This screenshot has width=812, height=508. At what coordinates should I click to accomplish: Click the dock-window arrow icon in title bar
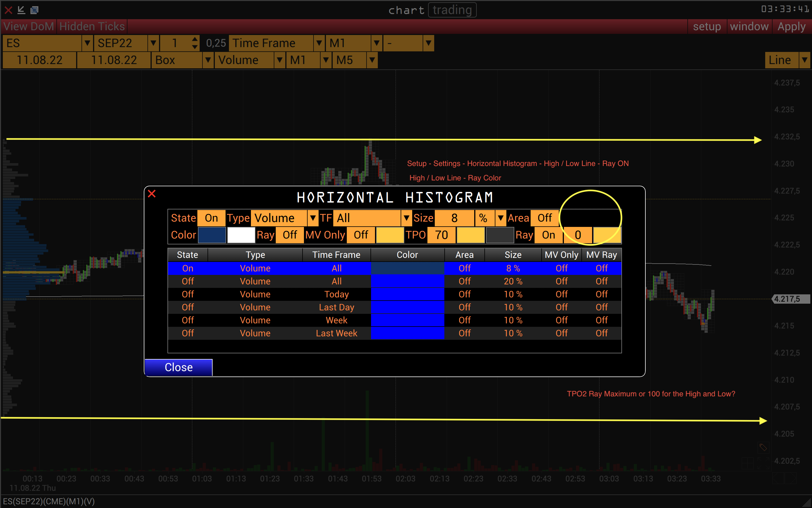[21, 10]
